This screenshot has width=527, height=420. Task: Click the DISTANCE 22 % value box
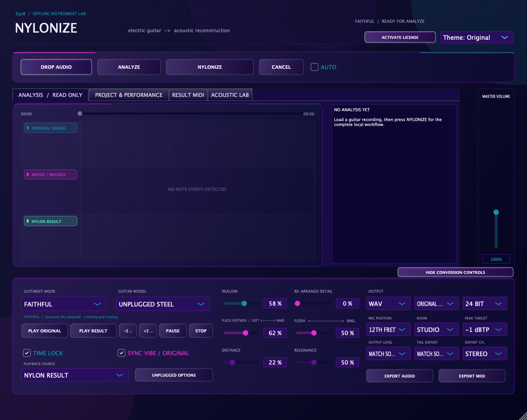(275, 362)
